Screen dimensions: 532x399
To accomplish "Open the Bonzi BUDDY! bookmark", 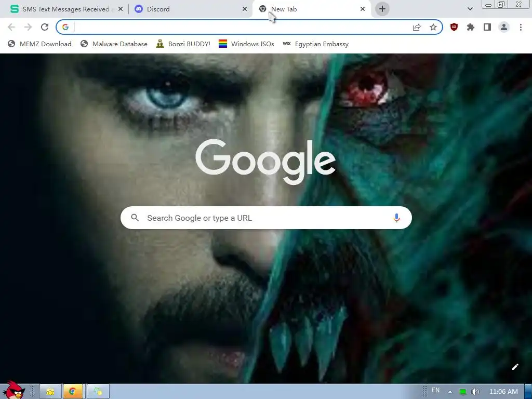I will (183, 44).
